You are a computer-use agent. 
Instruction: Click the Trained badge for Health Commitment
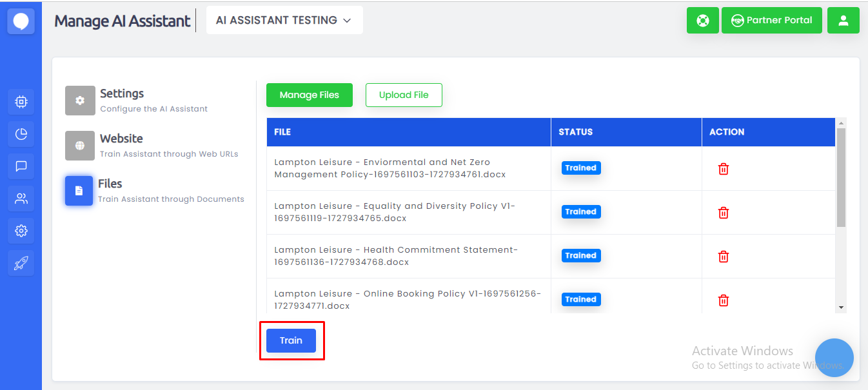581,255
